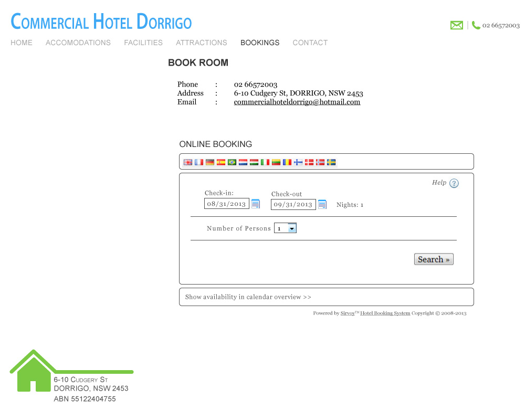525x420 pixels.
Task: Click the green phone icon in header
Action: point(476,25)
